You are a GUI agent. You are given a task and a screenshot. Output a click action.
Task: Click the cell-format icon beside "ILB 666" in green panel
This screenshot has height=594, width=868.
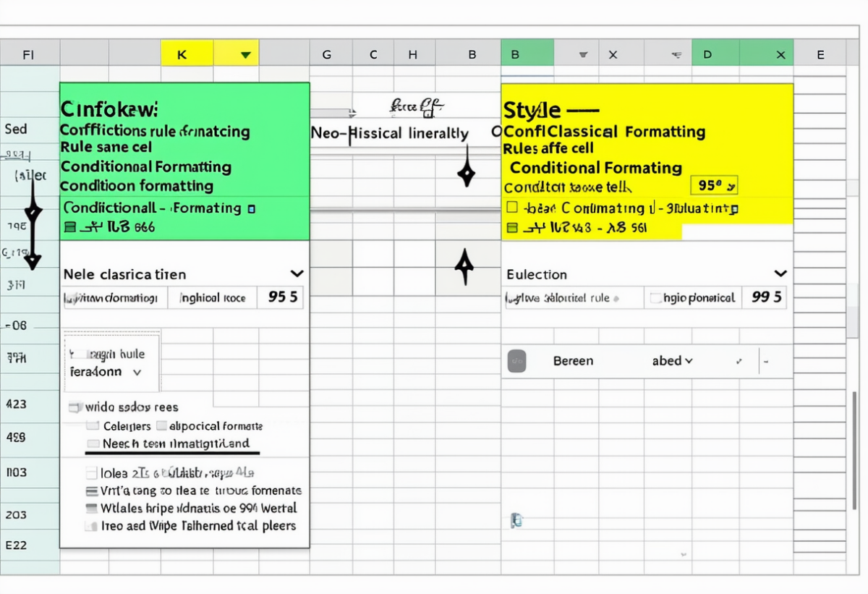click(69, 226)
